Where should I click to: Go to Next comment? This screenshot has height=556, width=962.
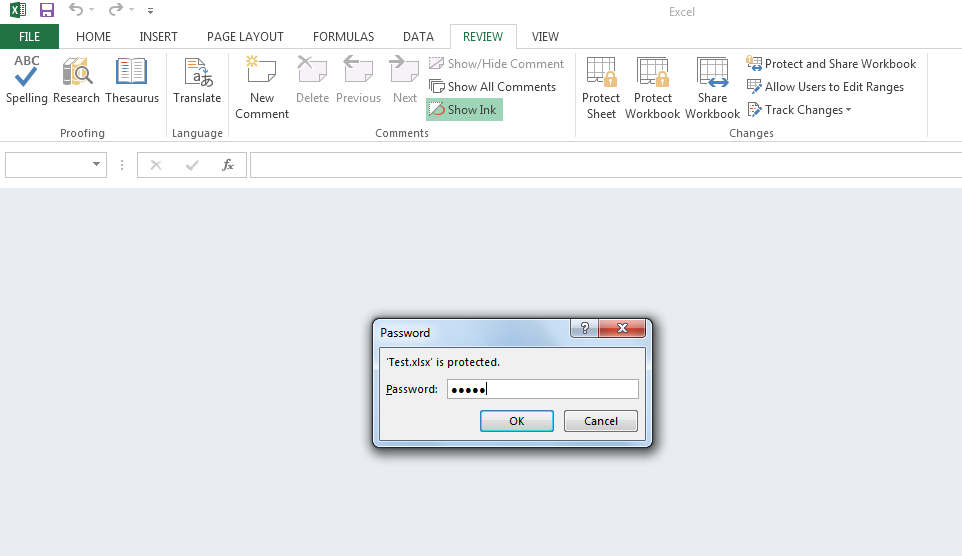pyautogui.click(x=405, y=80)
